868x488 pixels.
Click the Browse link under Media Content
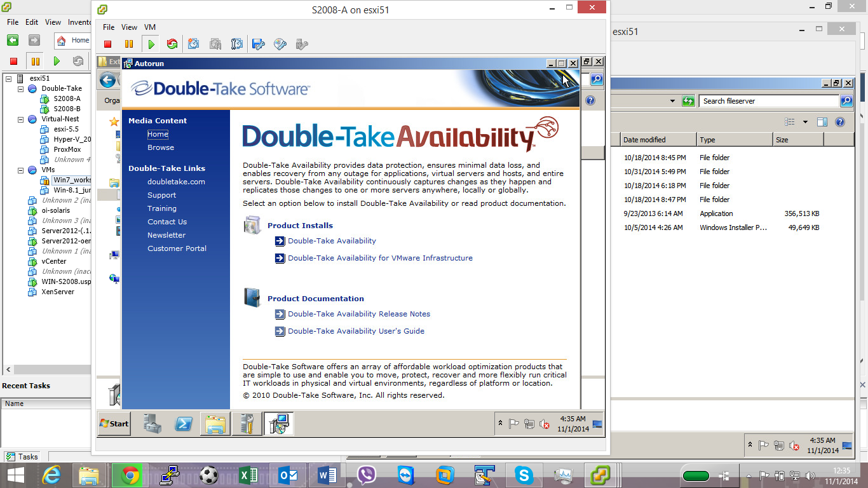pyautogui.click(x=161, y=147)
